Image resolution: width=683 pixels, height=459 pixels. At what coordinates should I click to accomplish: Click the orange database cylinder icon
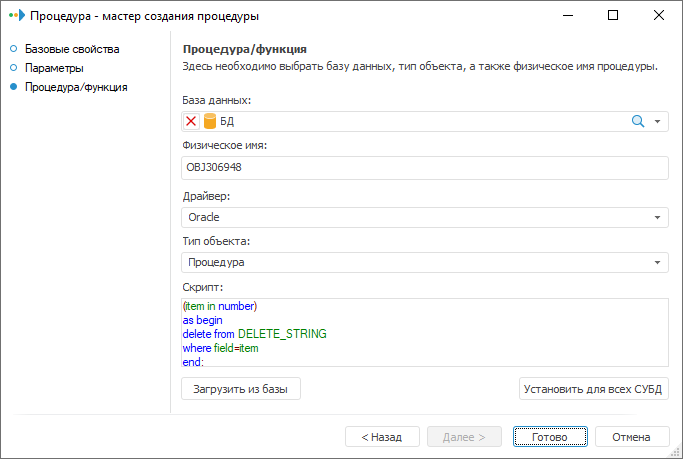(x=210, y=121)
